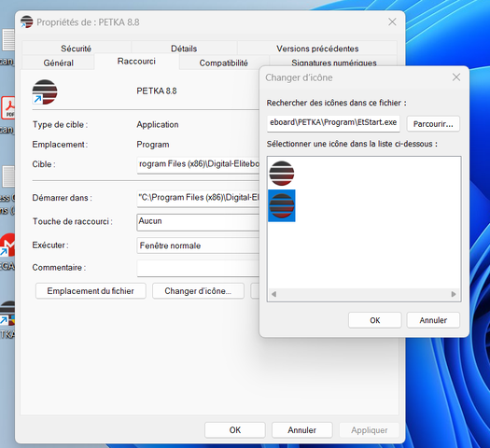Click the PETKA icon in Properties title bar
490x448 pixels.
(x=26, y=21)
